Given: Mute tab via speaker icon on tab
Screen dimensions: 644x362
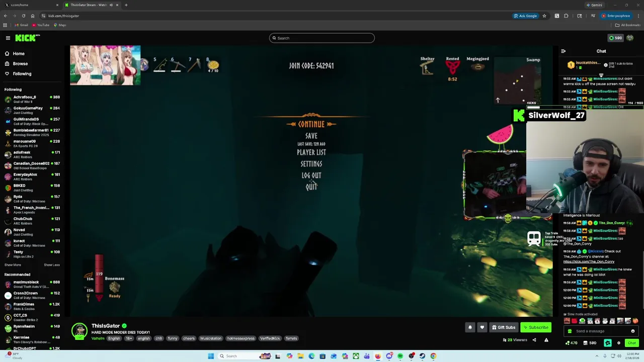Looking at the screenshot, I should tap(111, 5).
